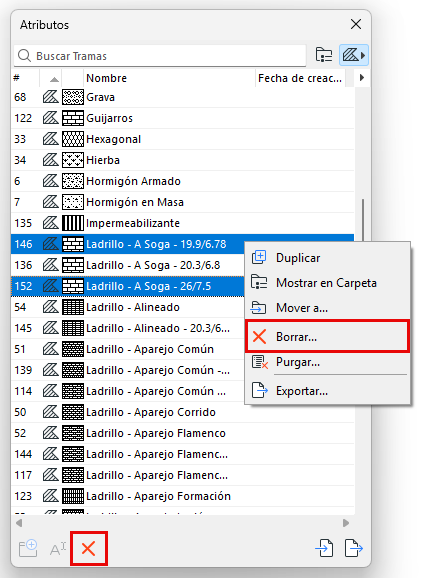Select Ladrillo - Aparejo Común row 51
The width and height of the screenshot is (422, 578).
tap(128, 349)
